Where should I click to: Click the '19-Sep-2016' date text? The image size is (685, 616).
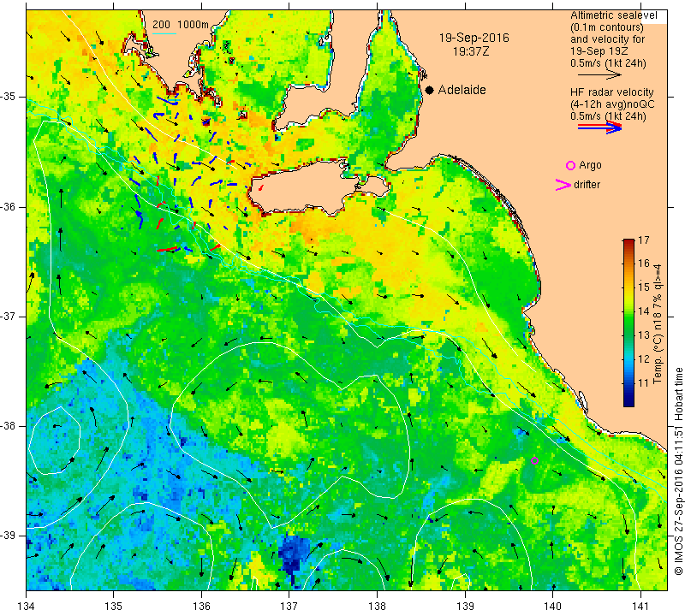pyautogui.click(x=474, y=38)
